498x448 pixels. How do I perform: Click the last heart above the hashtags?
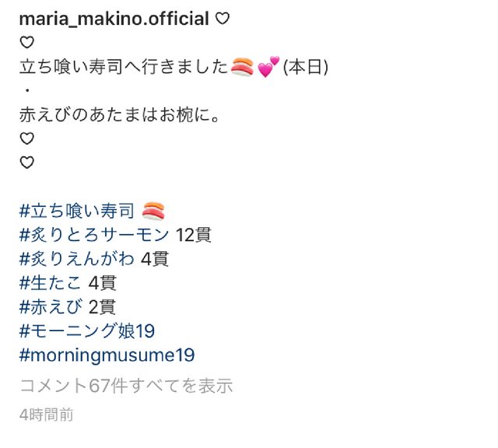[27, 163]
